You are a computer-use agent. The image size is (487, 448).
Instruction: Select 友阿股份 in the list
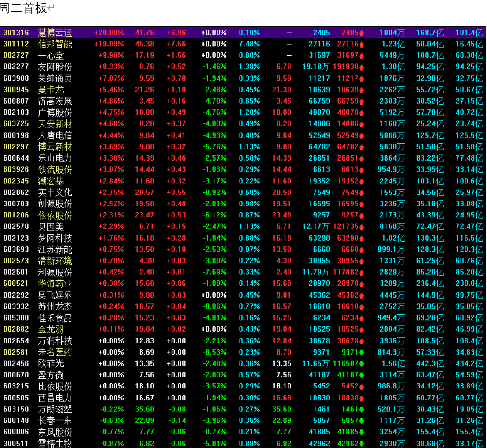pyautogui.click(x=55, y=67)
